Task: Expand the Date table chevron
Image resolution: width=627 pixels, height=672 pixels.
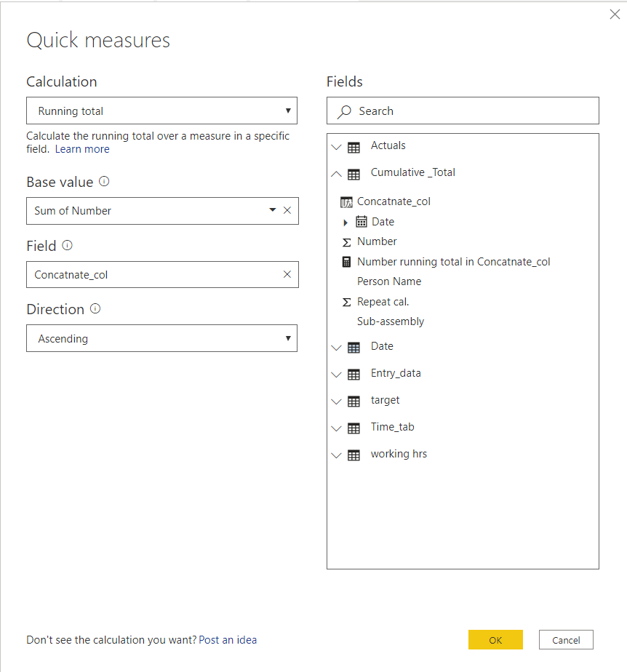Action: tap(337, 348)
